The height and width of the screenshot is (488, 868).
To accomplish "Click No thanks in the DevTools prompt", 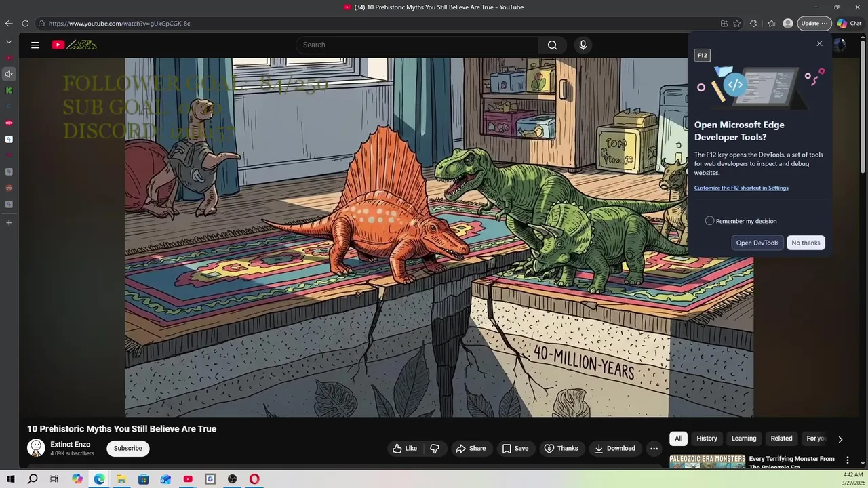I will (x=806, y=243).
